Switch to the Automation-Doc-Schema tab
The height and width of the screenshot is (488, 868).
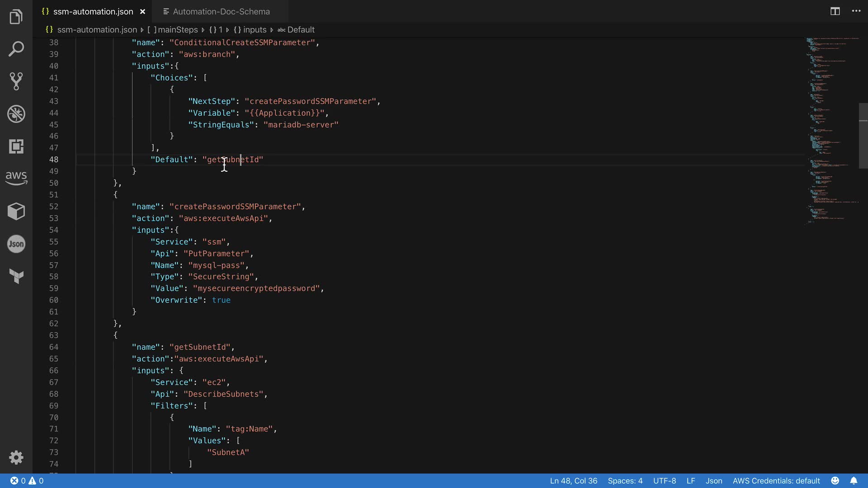tap(221, 12)
